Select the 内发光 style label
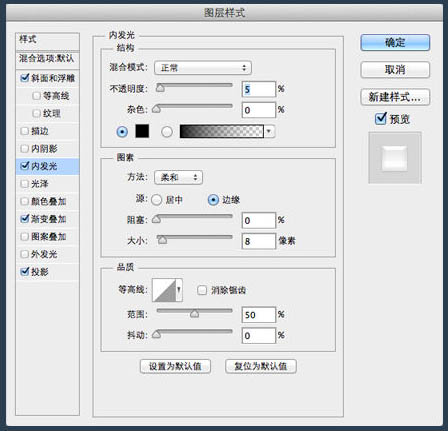This screenshot has height=431, width=448. (44, 166)
